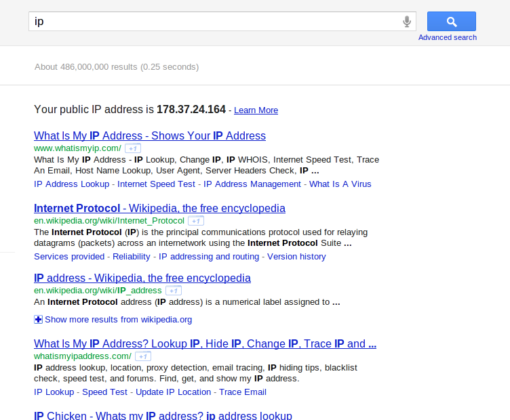Click snippet starting 'The Internet Protocol (IP) is'
This screenshot has height=420, width=510.
click(201, 238)
